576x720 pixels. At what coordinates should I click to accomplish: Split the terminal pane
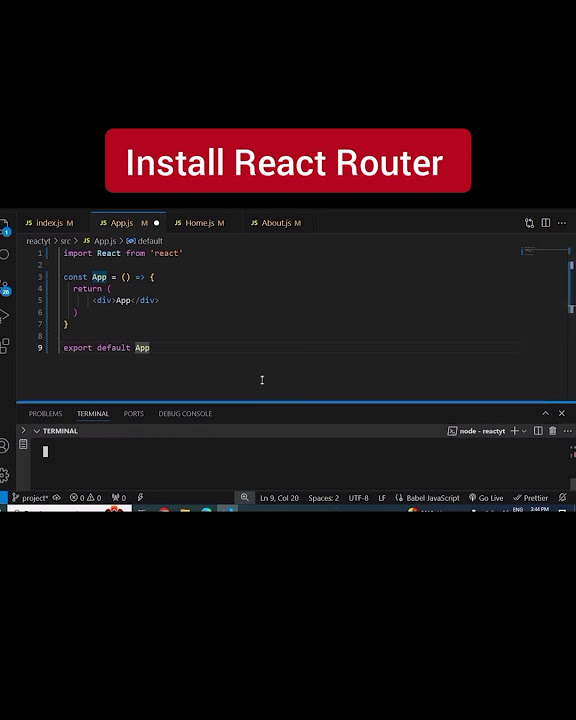click(538, 431)
